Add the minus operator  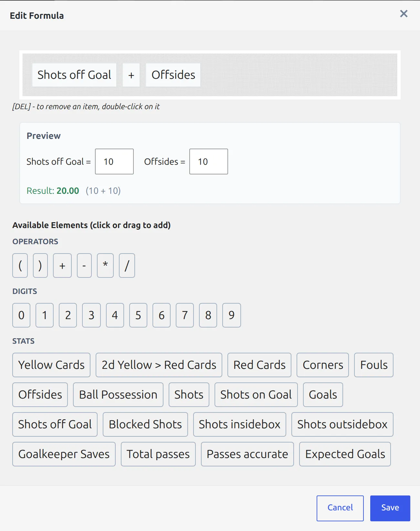[84, 265]
